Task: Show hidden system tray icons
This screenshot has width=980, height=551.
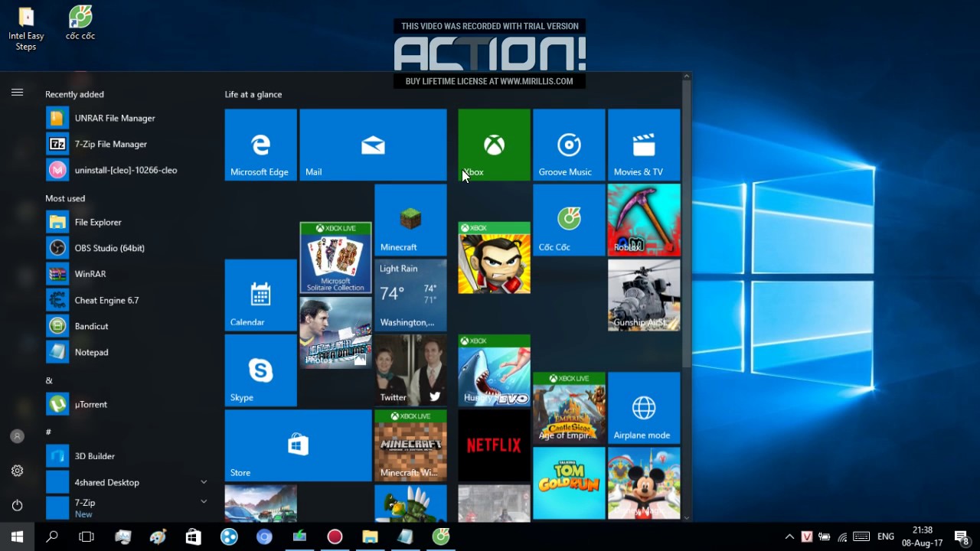Action: (x=789, y=536)
